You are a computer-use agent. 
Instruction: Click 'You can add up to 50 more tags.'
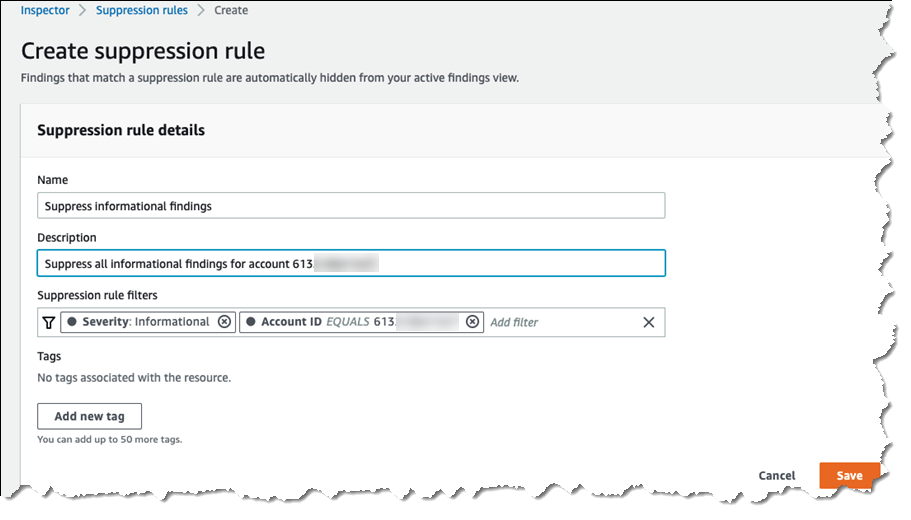[110, 439]
